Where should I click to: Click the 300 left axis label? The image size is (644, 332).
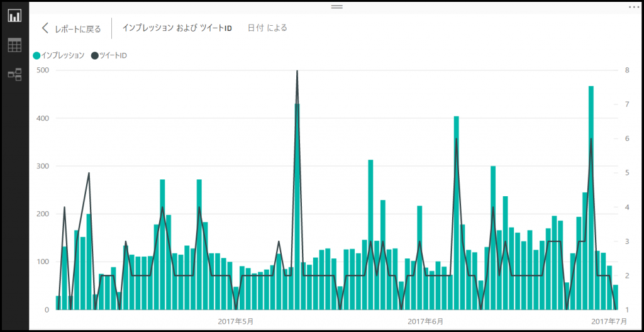click(x=43, y=166)
